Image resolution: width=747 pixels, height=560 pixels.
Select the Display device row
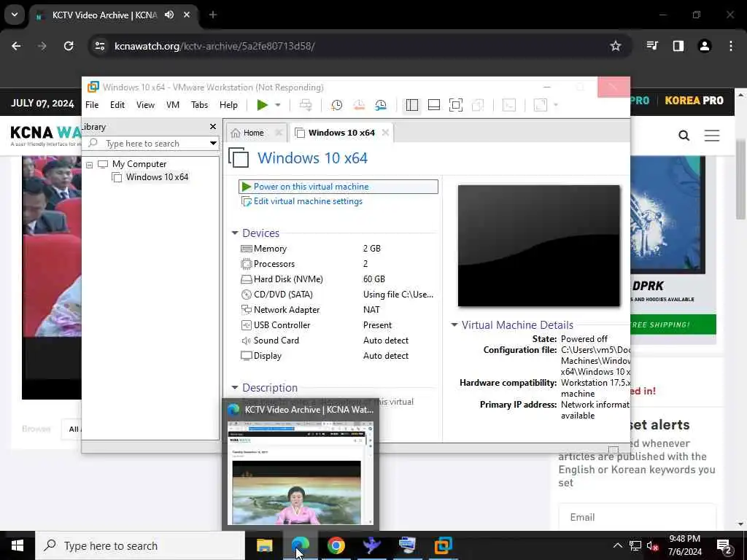pos(337,356)
